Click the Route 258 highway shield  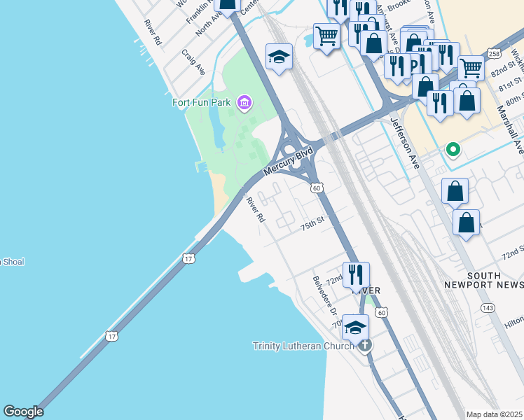(494, 54)
